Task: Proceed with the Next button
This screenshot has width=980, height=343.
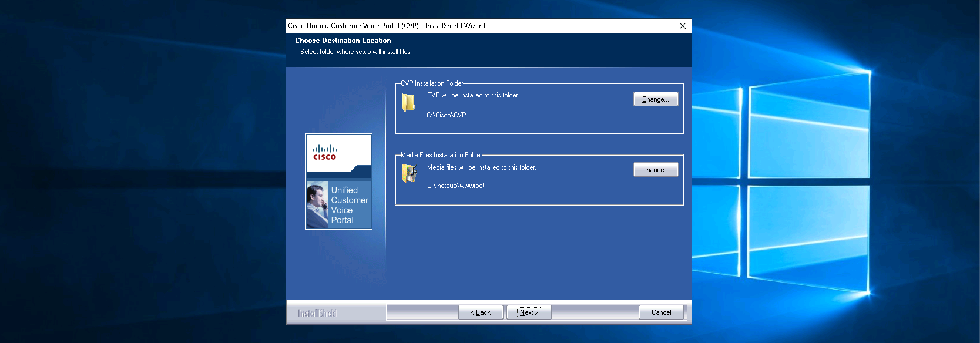Action: (529, 312)
